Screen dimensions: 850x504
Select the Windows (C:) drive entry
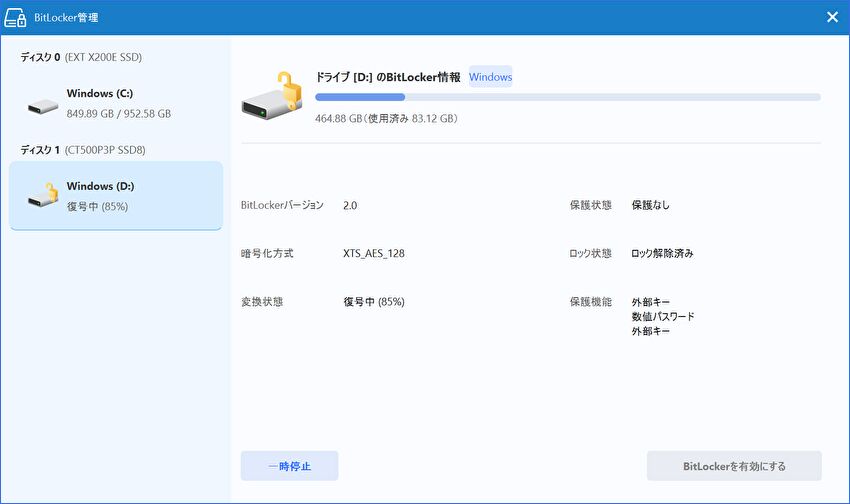click(x=115, y=103)
